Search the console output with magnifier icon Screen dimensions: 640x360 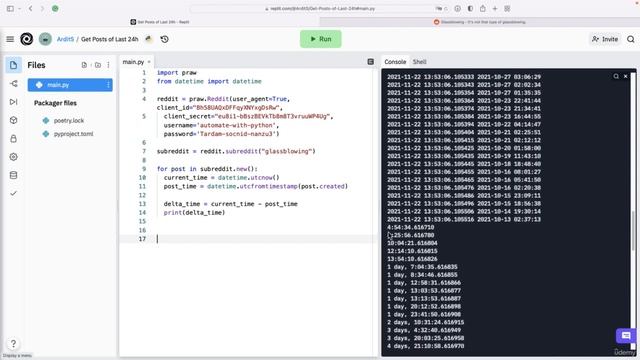616,76
